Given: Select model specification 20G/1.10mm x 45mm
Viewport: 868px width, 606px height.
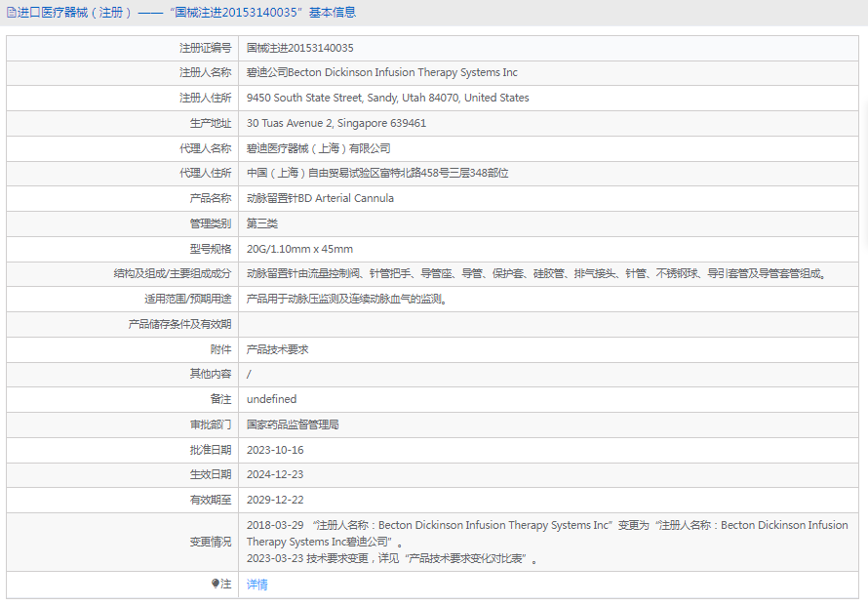Looking at the screenshot, I should pyautogui.click(x=299, y=249).
